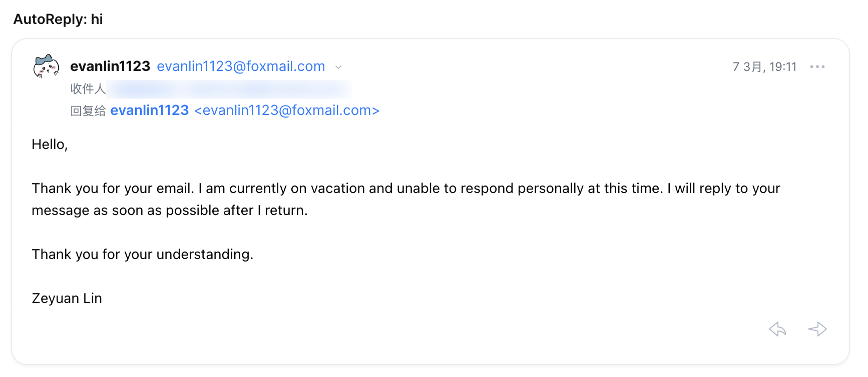Click the signature Zeyuan Lin
Viewport: 868px width, 377px height.
[67, 298]
